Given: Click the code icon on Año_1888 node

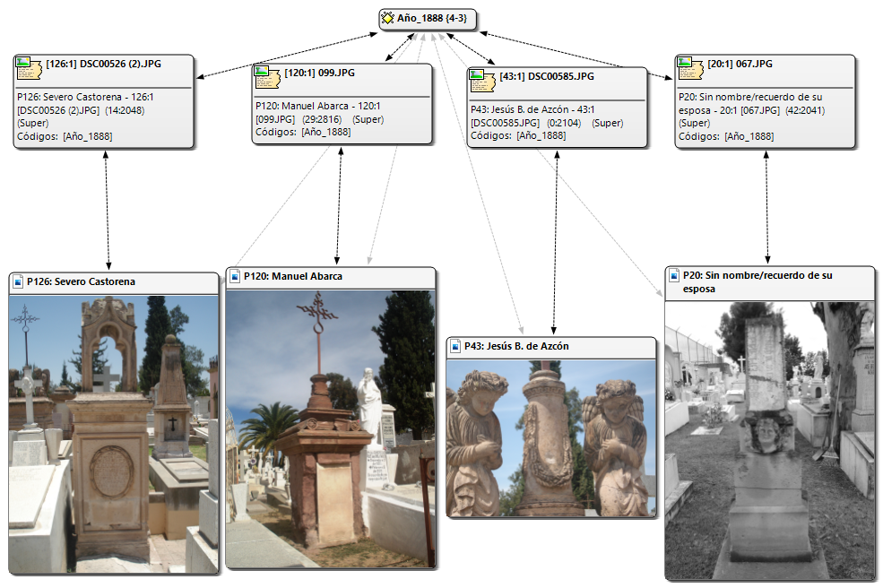Looking at the screenshot, I should [x=387, y=18].
